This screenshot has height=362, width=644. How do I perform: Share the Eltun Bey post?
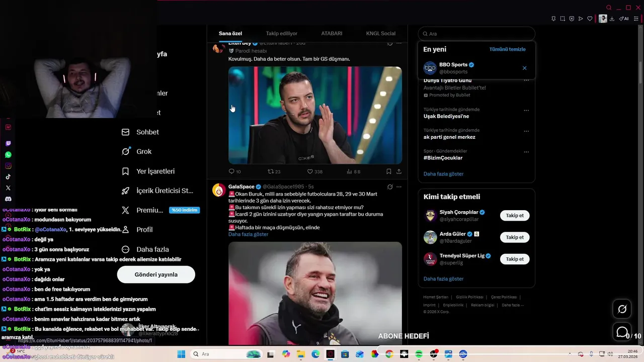coord(399,171)
